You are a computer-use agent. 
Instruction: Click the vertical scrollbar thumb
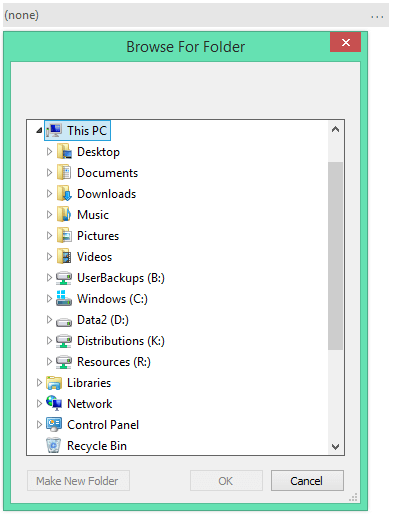[x=335, y=256]
